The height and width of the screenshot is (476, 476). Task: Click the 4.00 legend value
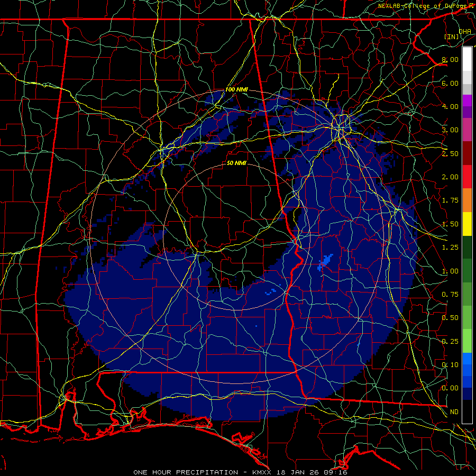[450, 106]
